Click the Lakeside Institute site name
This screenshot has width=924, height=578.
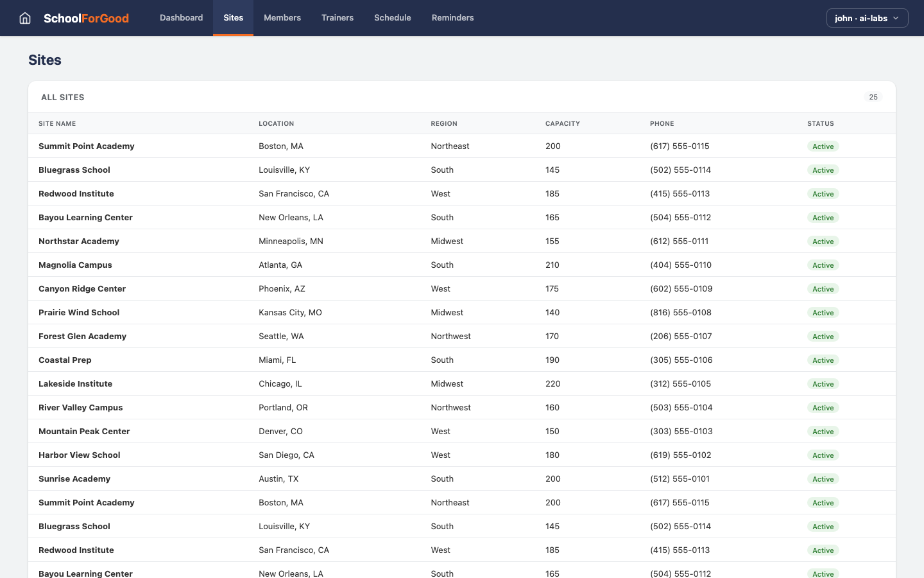tap(75, 383)
